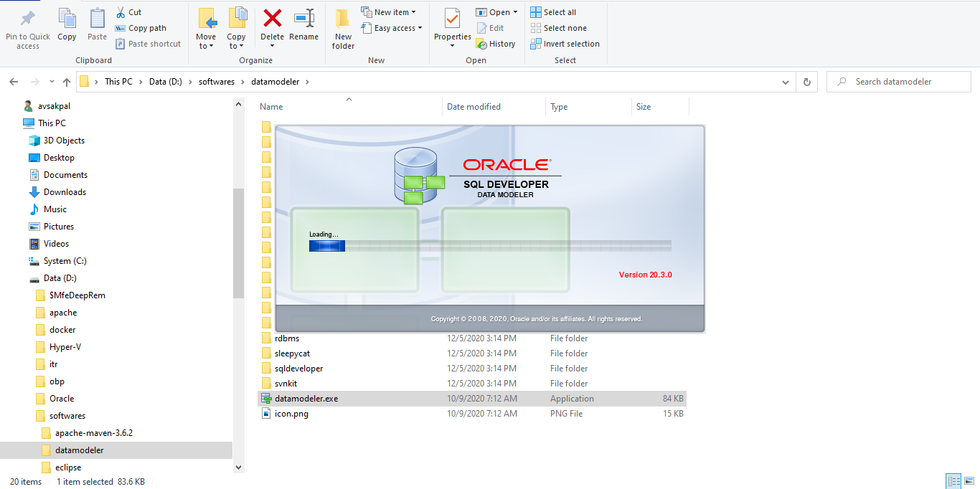Cut the selected file
980x489 pixels.
[x=128, y=12]
